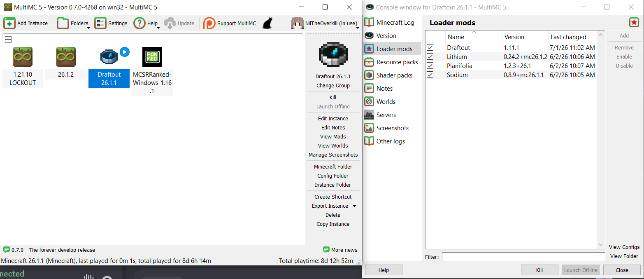Open the Screenshots page

pos(392,128)
